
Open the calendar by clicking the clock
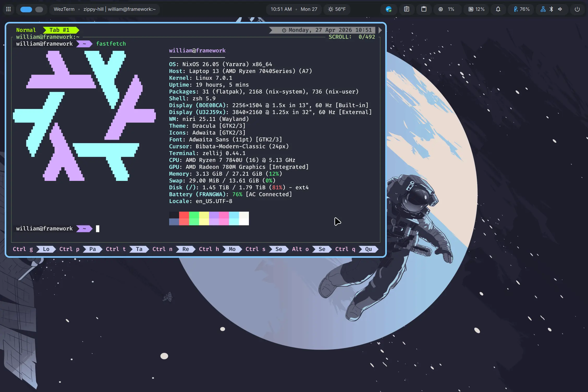pos(281,9)
